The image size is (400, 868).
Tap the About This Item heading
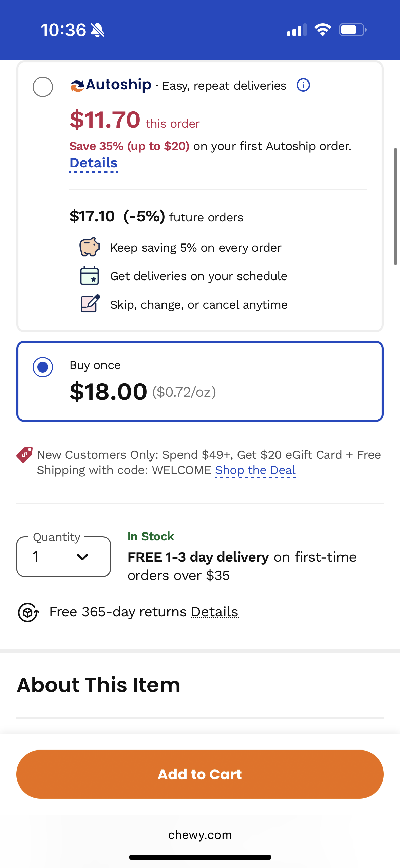point(99,685)
